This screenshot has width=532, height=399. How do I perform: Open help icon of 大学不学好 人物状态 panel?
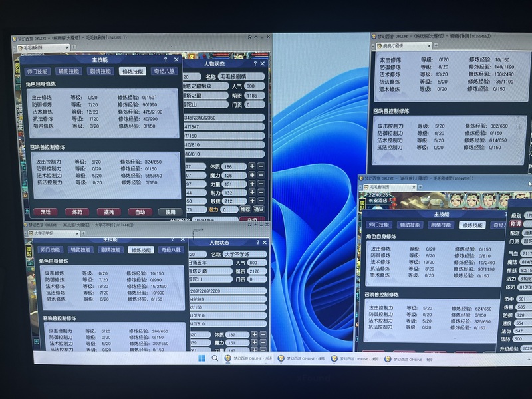(x=257, y=243)
